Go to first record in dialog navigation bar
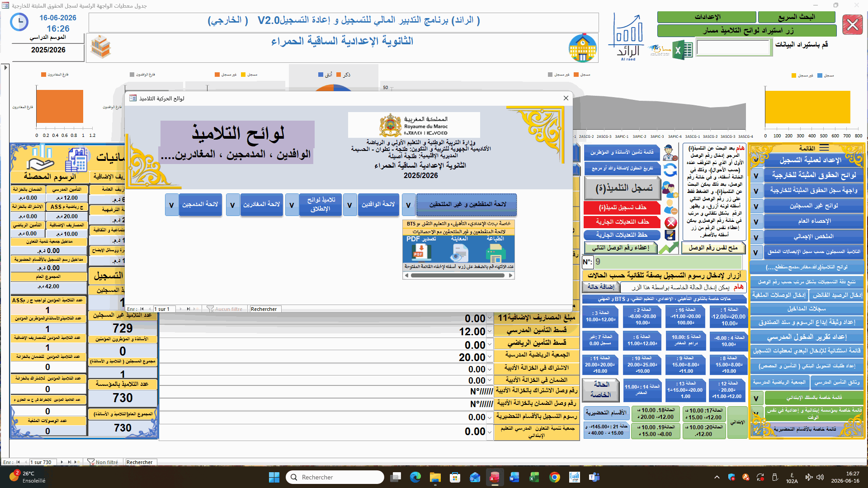868x488 pixels. (x=142, y=309)
